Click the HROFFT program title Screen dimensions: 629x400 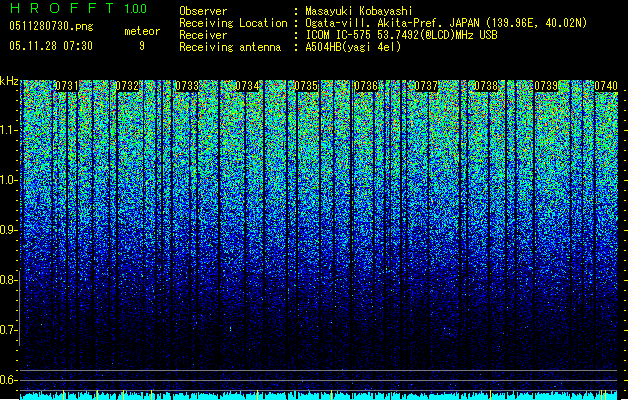click(62, 8)
